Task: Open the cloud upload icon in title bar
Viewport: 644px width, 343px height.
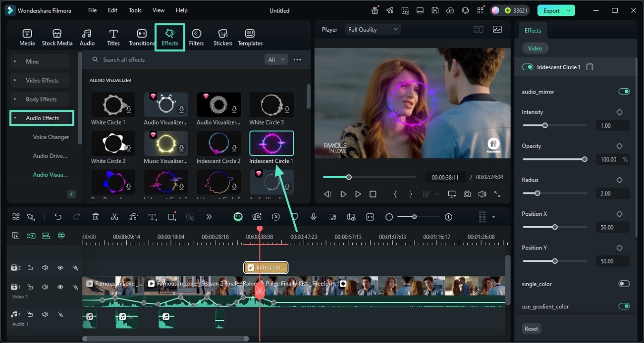Action: pyautogui.click(x=450, y=10)
